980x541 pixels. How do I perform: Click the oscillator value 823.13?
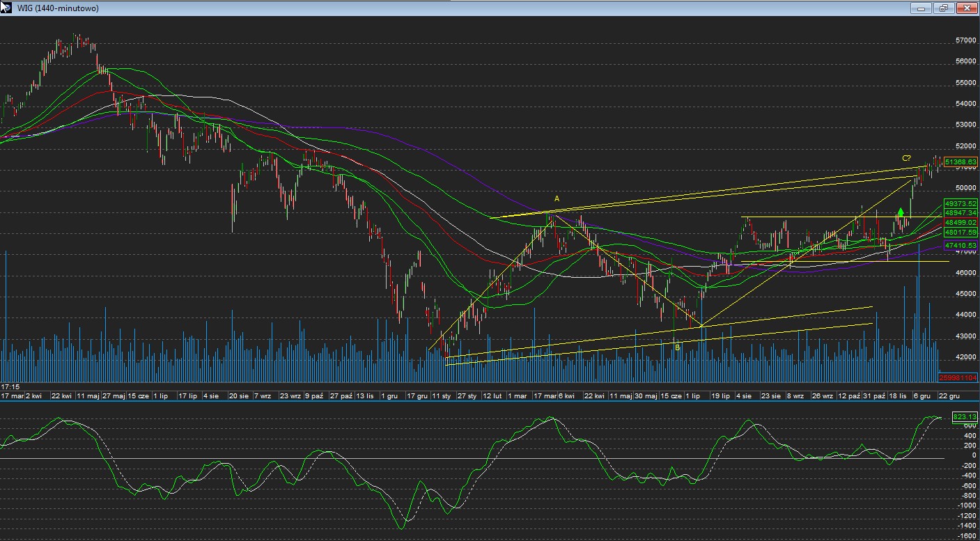click(965, 417)
